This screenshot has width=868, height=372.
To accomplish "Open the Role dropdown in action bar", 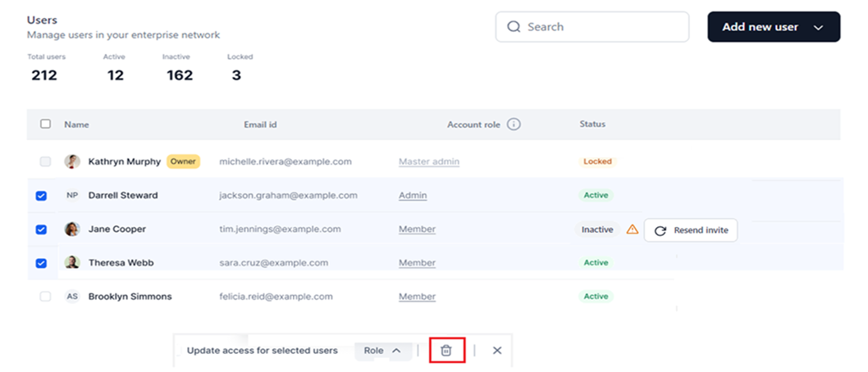I will pyautogui.click(x=383, y=351).
